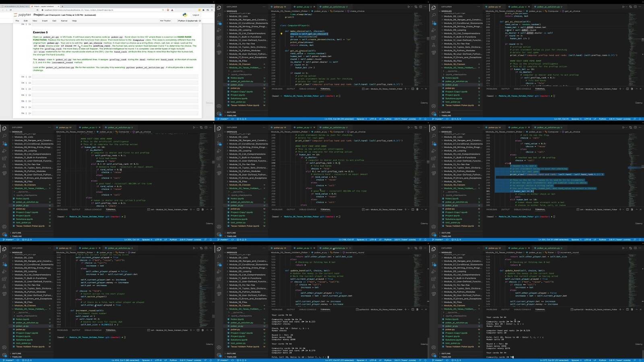
Task: Open Extensions icon in the make_choice VS Code frame
Action: pos(219,37)
